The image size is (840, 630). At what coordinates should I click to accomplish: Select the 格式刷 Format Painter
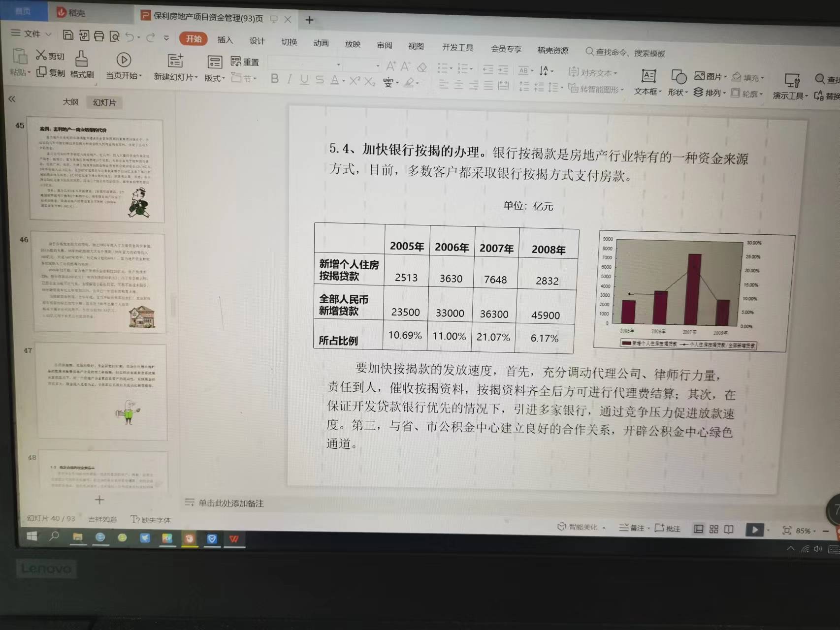pyautogui.click(x=82, y=65)
